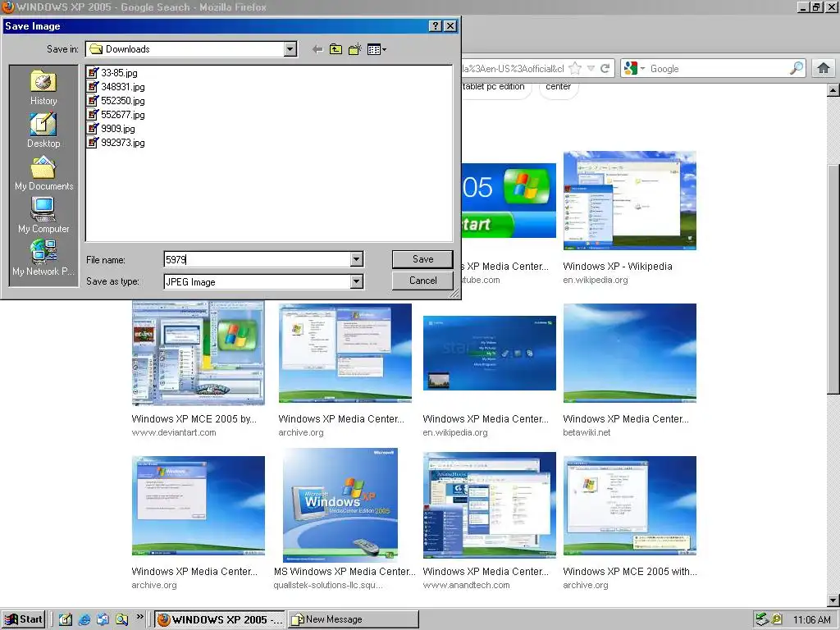This screenshot has height=630, width=840.
Task: Click 'Windows XP MCE 2005 with...' link
Action: click(629, 572)
